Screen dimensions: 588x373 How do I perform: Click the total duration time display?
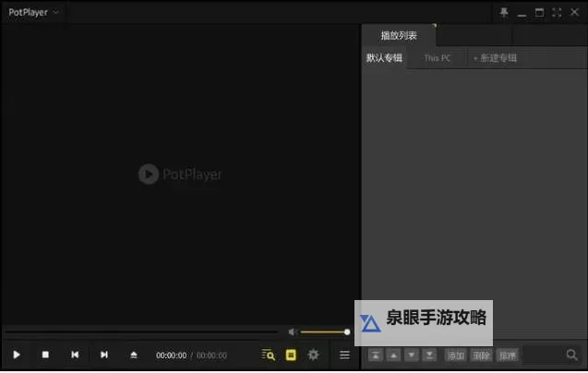(212, 355)
